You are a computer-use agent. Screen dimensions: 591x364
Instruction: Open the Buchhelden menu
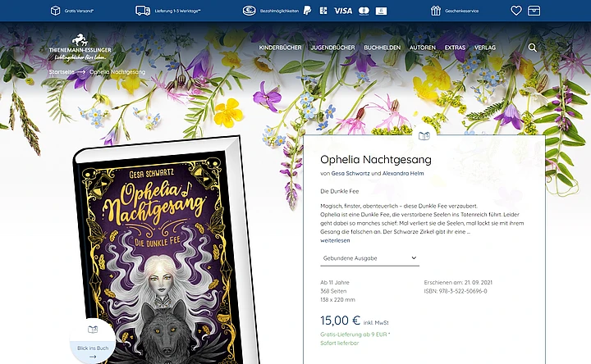383,48
